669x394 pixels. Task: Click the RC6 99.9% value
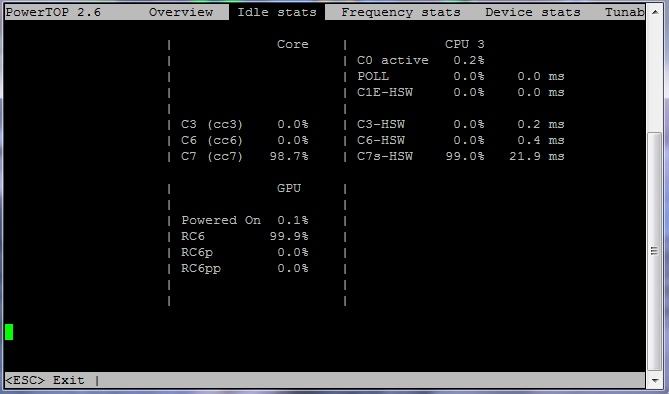289,236
